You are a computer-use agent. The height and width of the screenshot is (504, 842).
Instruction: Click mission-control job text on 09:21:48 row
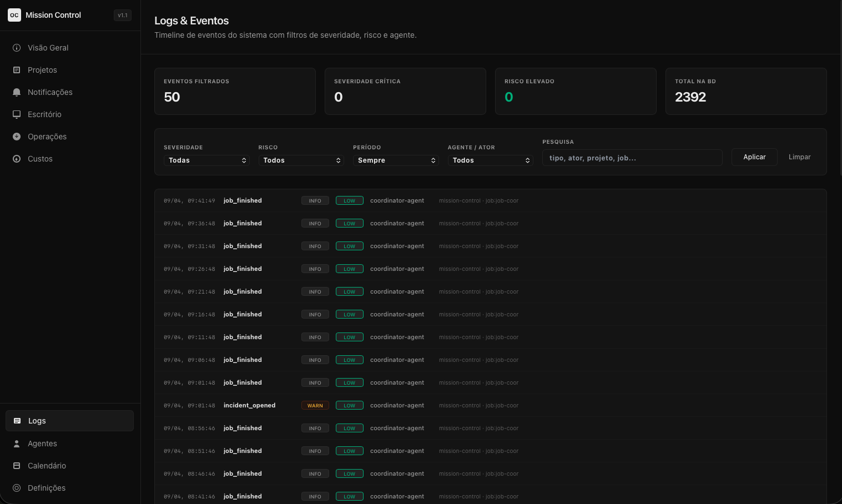click(x=478, y=291)
